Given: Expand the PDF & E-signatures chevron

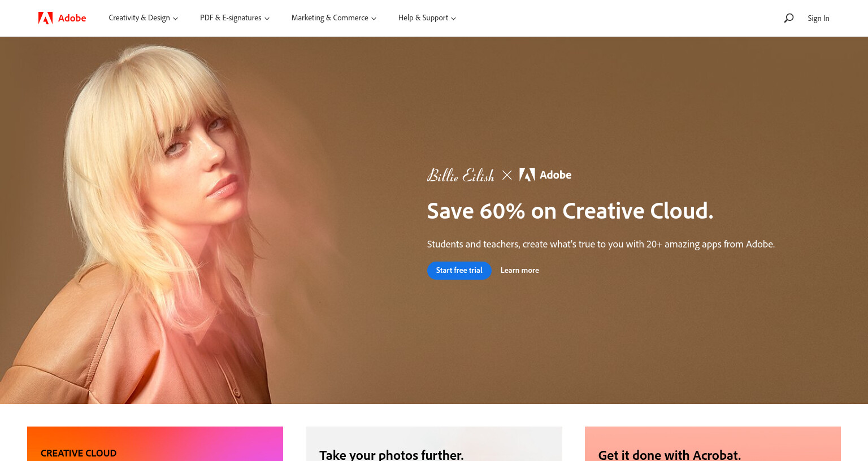Looking at the screenshot, I should [x=267, y=19].
